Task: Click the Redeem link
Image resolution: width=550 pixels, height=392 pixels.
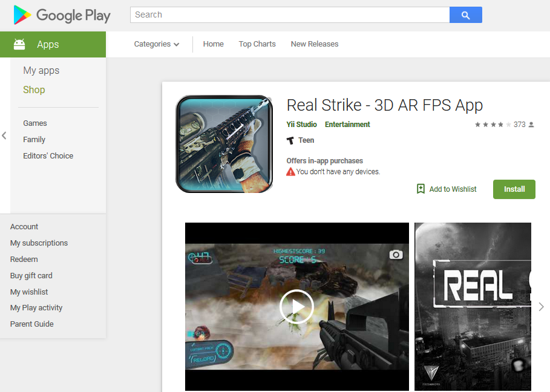Action: click(24, 260)
